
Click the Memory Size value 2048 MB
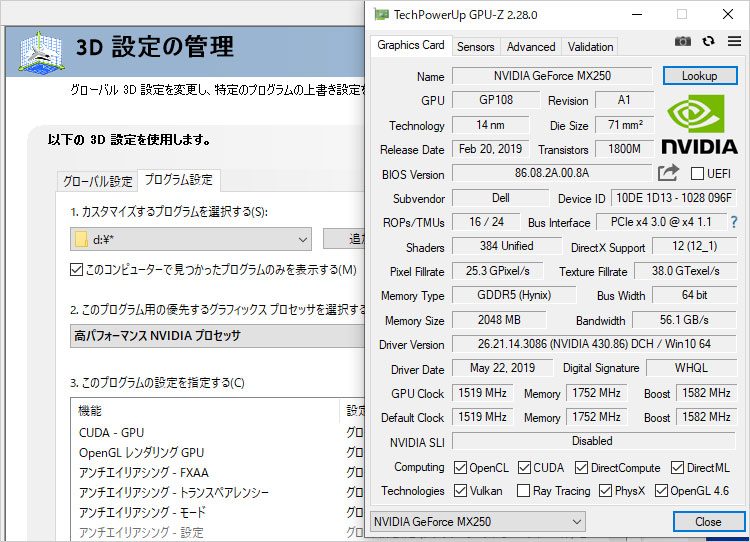[499, 320]
